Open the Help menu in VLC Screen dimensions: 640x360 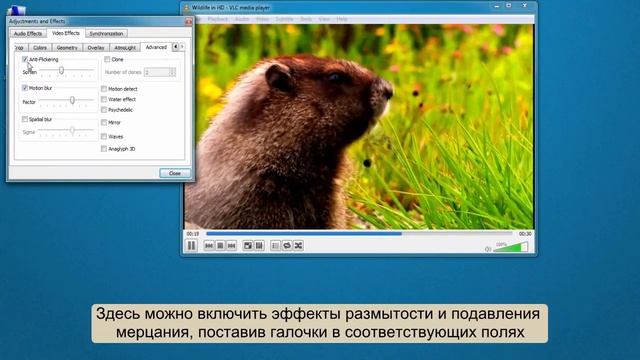pos(342,19)
